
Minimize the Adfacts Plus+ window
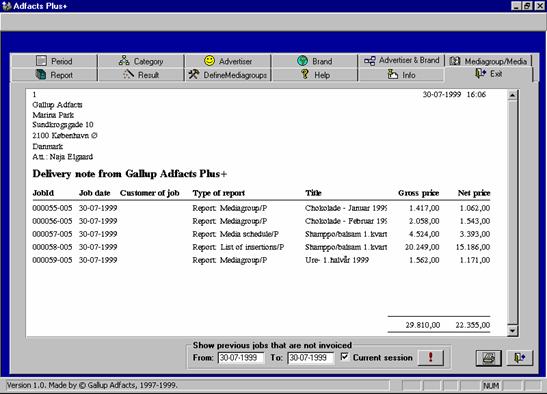click(x=517, y=6)
